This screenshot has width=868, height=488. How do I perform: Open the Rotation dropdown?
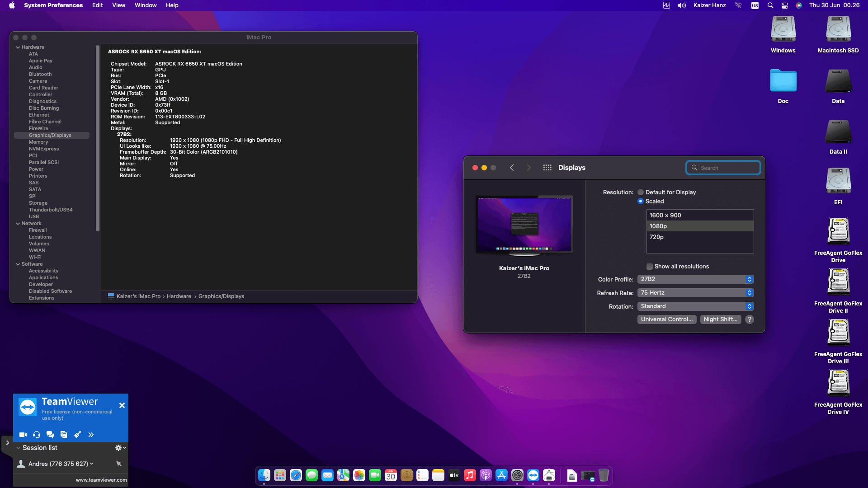pyautogui.click(x=695, y=306)
